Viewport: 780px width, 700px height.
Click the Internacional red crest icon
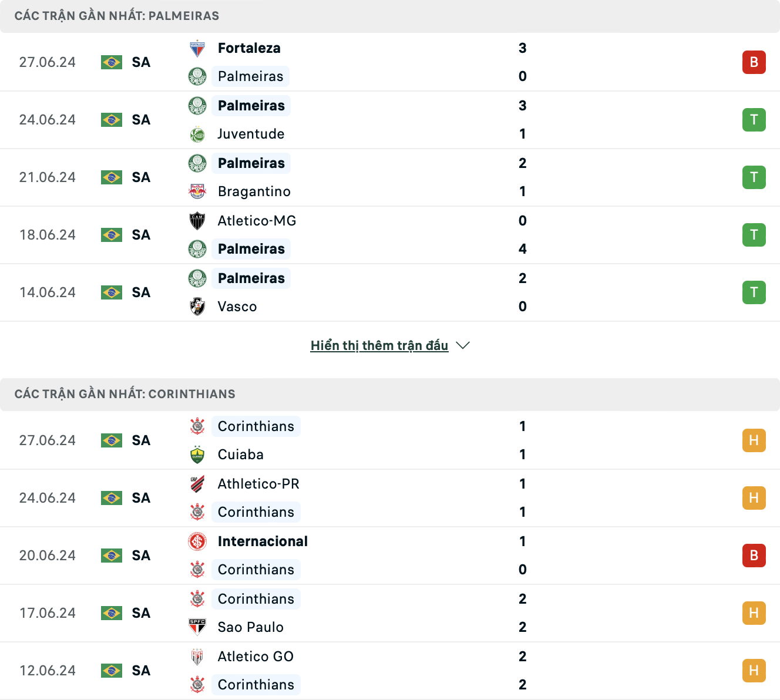(197, 541)
